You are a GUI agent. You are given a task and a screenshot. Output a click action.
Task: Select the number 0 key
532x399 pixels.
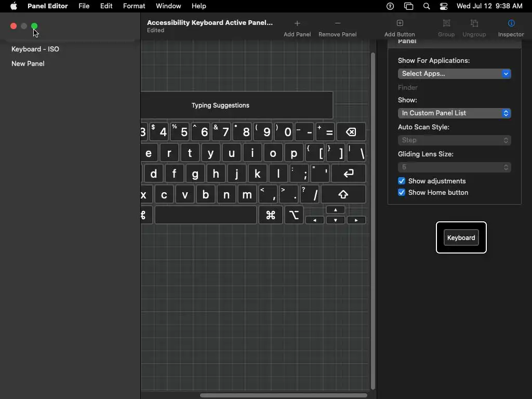pyautogui.click(x=284, y=131)
